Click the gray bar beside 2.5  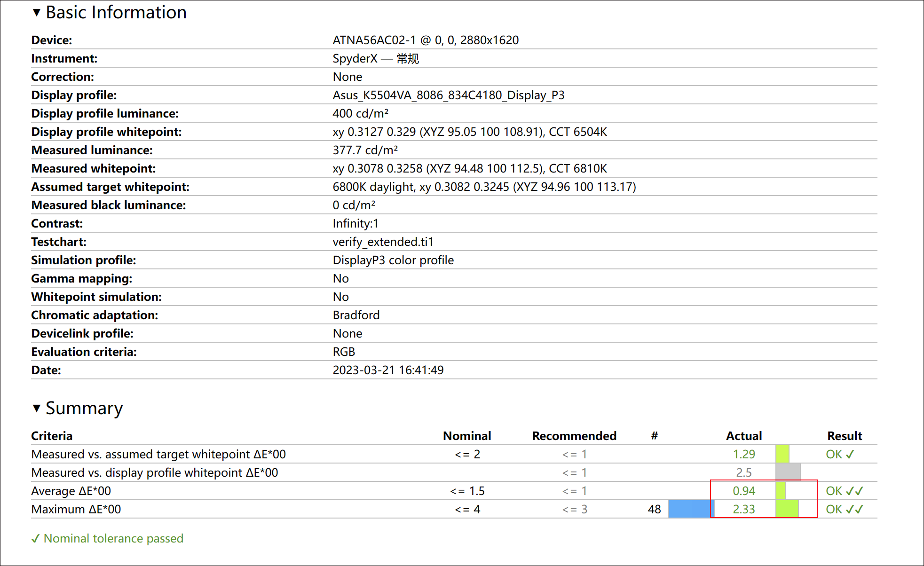click(788, 472)
